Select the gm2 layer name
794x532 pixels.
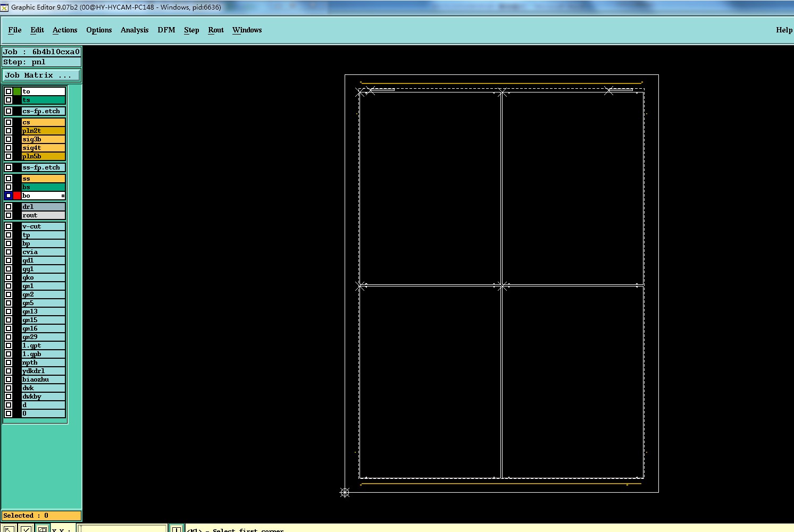click(x=43, y=294)
